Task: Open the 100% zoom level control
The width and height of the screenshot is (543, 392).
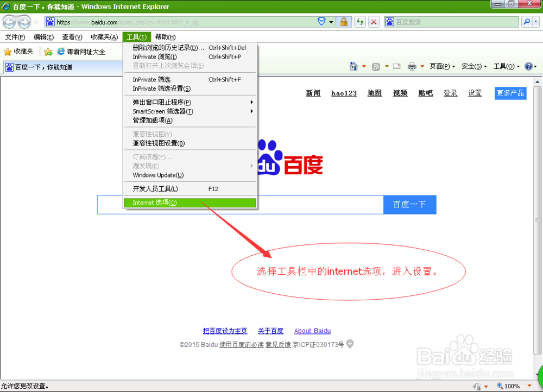Action: (514, 386)
